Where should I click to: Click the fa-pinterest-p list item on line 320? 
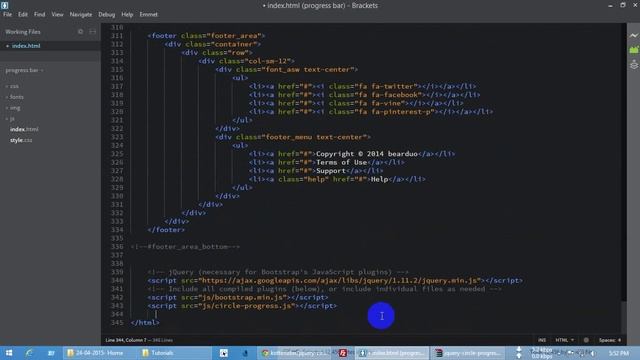371,111
